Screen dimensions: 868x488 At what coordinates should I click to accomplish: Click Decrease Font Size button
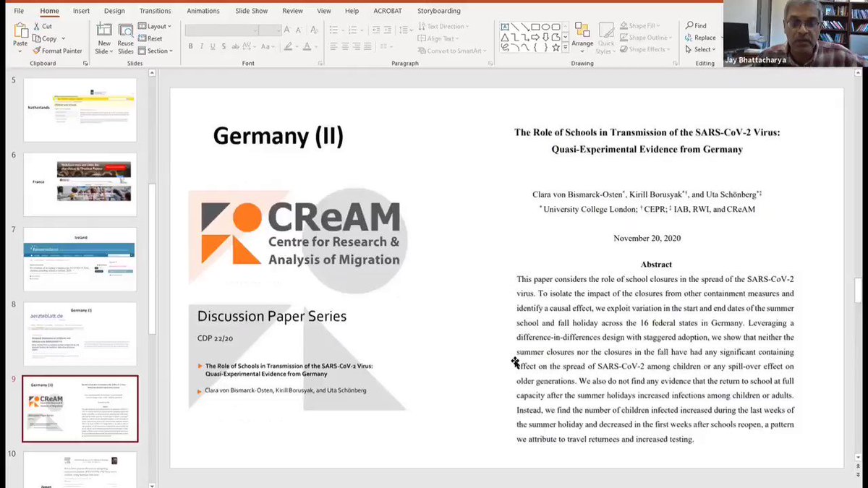pos(298,30)
